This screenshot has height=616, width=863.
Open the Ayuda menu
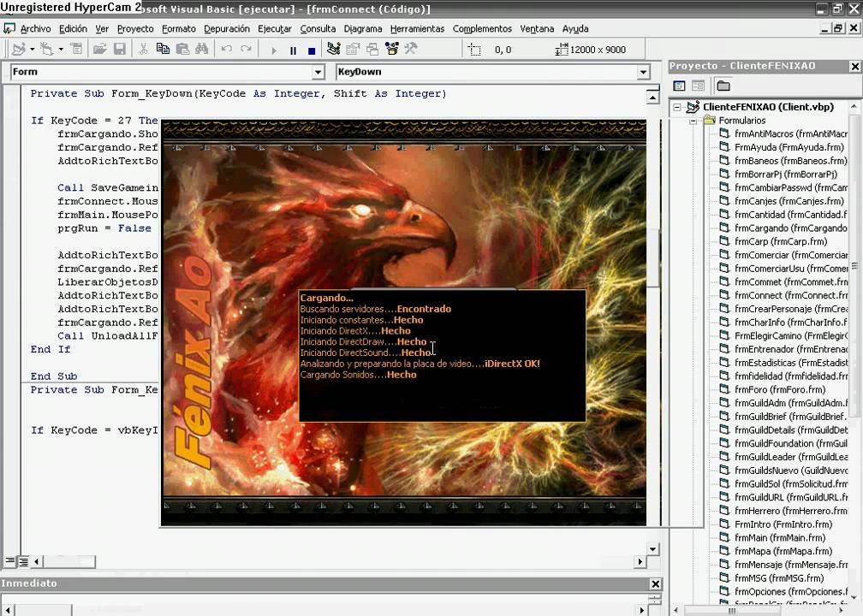click(575, 28)
